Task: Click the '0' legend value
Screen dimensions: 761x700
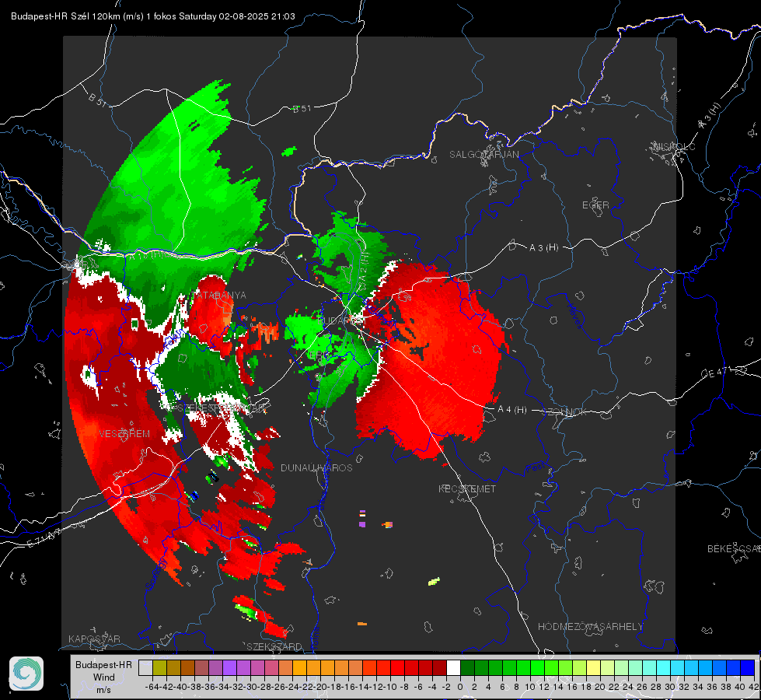Action: tap(460, 687)
